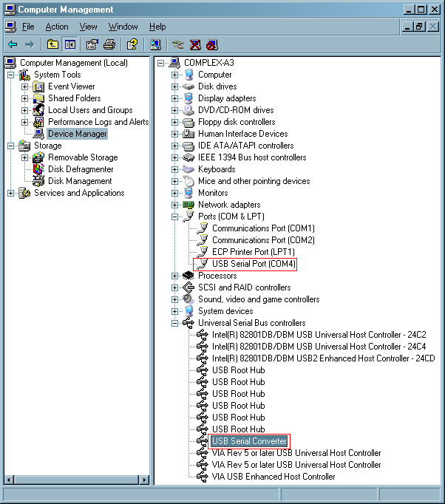Click the Back arrow in the toolbar
The width and height of the screenshot is (445, 504).
13,44
